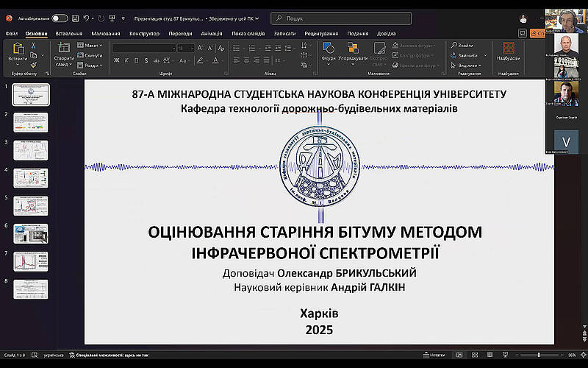Click the Вставити paste icon
This screenshot has height=368, width=588.
(x=18, y=49)
